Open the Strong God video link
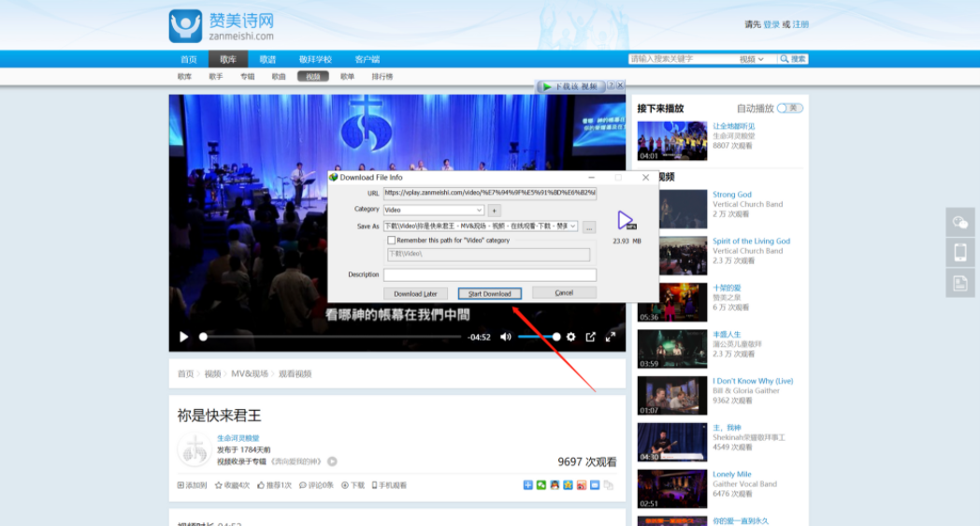 (732, 195)
